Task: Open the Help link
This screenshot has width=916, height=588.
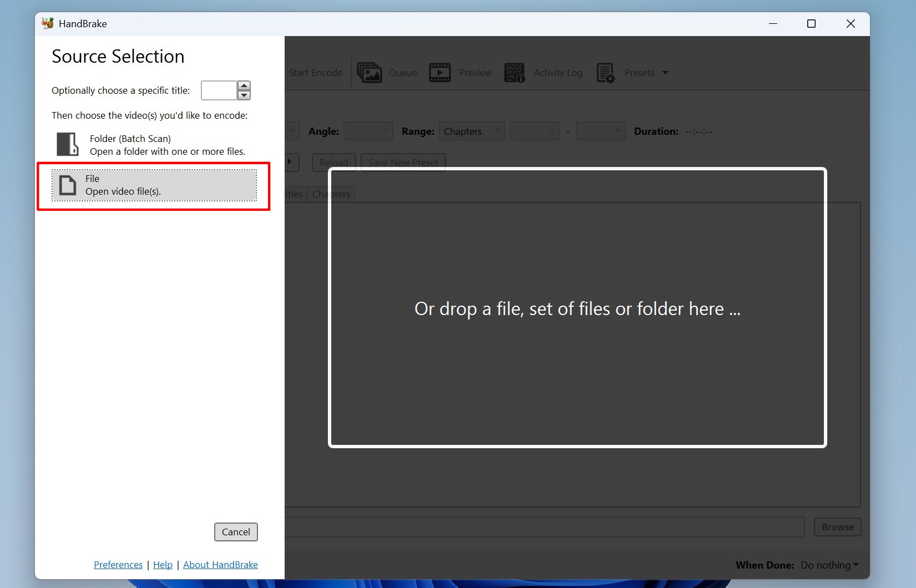Action: click(163, 565)
